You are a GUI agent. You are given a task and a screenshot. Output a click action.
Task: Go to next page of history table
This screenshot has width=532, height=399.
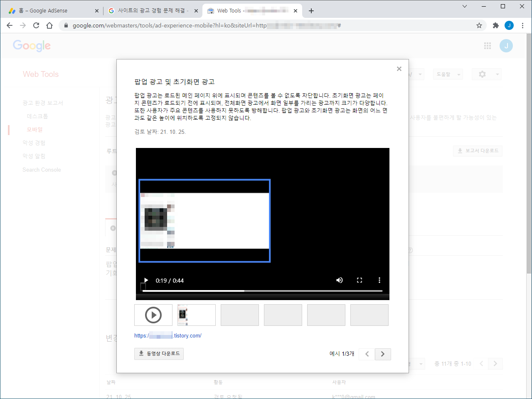[x=495, y=364]
